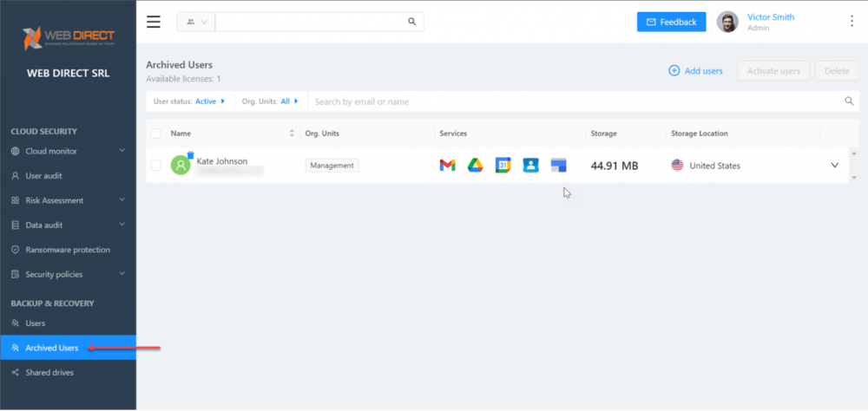The height and width of the screenshot is (411, 868).
Task: Click the Google Drive service icon
Action: 475,166
